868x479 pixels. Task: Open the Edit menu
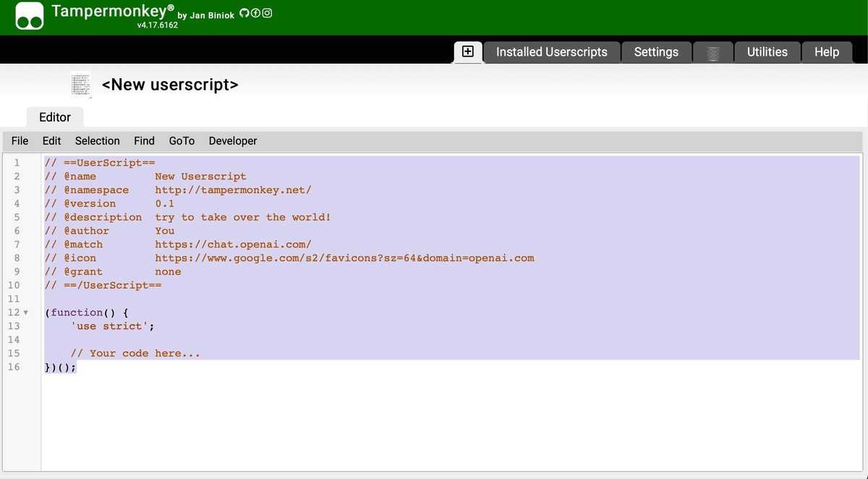click(52, 141)
